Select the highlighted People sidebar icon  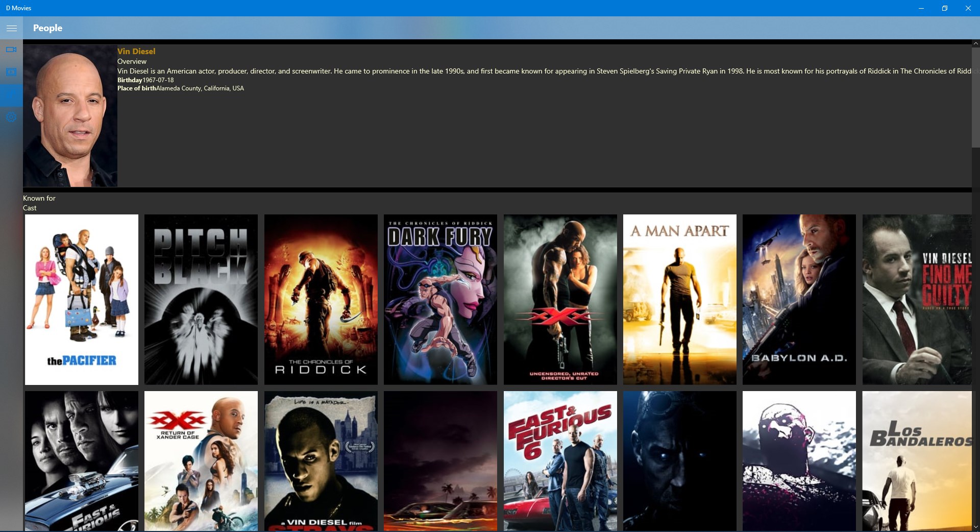[12, 95]
